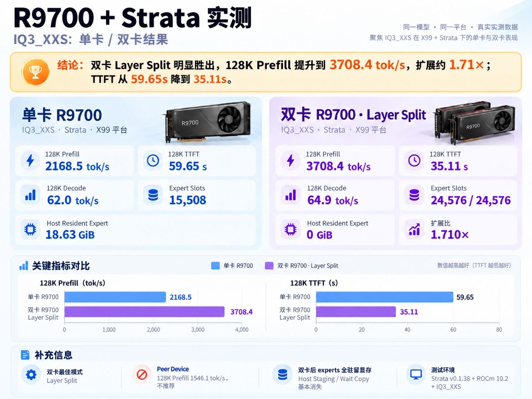
Task: Click the lightning icon in the 单卡 R9700 panel
Action: [x=30, y=161]
